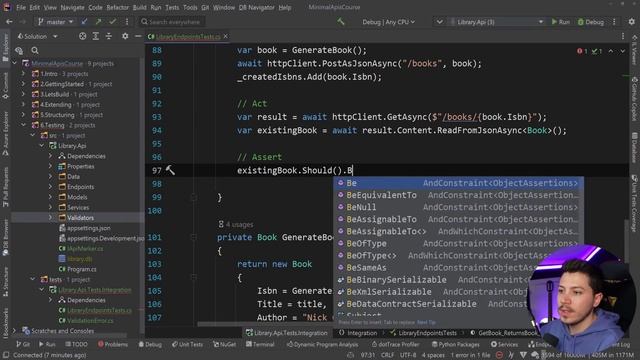Hide the Solution panel with minus icon
This screenshot has width=640, height=360.
coord(138,36)
